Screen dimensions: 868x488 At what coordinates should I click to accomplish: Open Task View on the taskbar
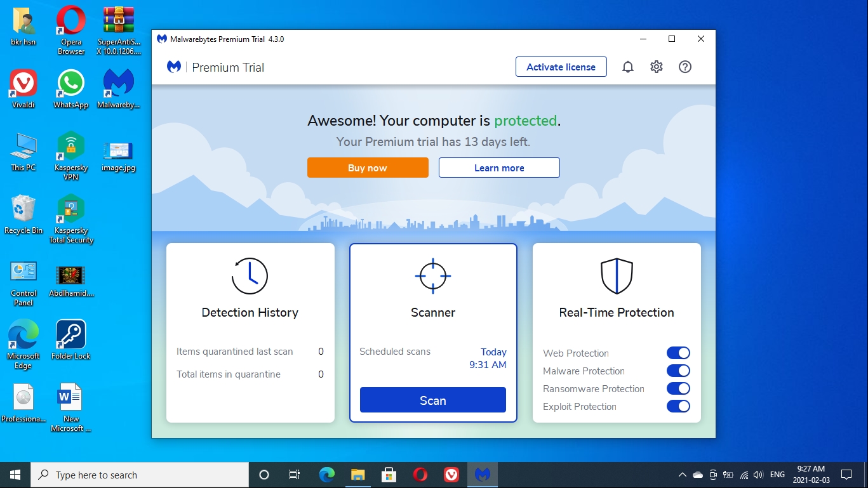pyautogui.click(x=295, y=475)
